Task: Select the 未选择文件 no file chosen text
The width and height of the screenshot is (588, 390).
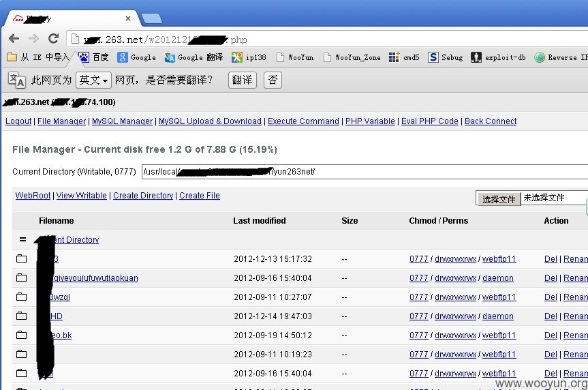Action: click(544, 198)
